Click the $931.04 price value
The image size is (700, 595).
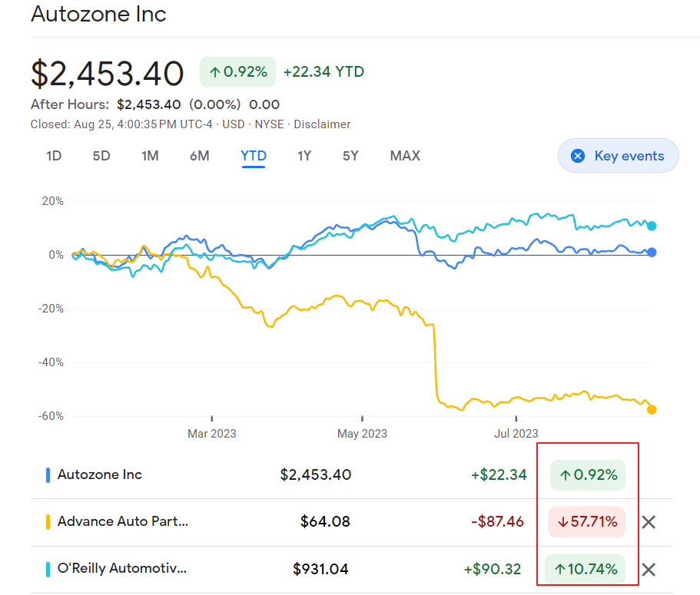point(320,569)
